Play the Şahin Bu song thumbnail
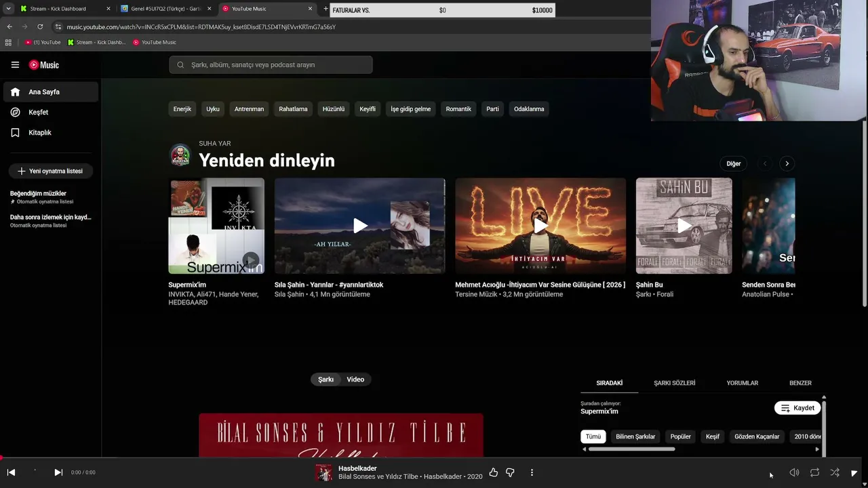Image resolution: width=868 pixels, height=488 pixels. coord(684,226)
